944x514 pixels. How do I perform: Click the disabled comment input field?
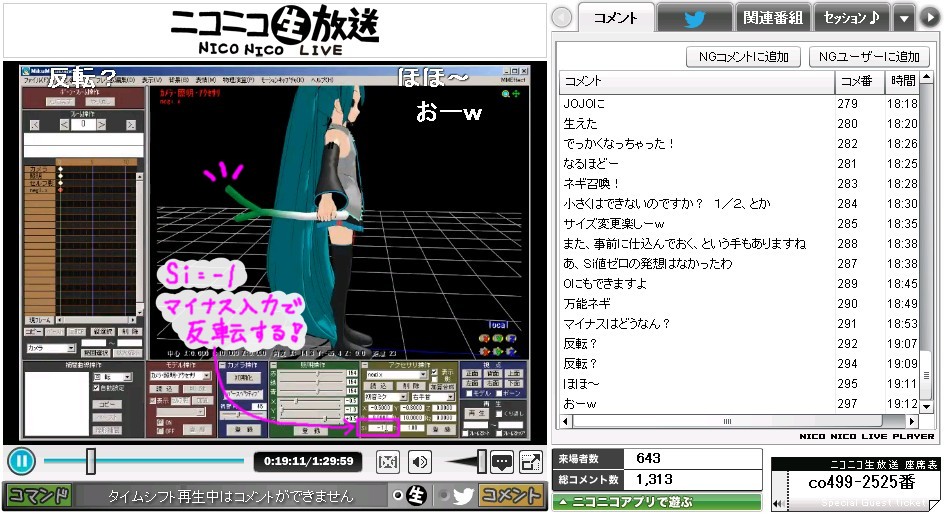230,496
